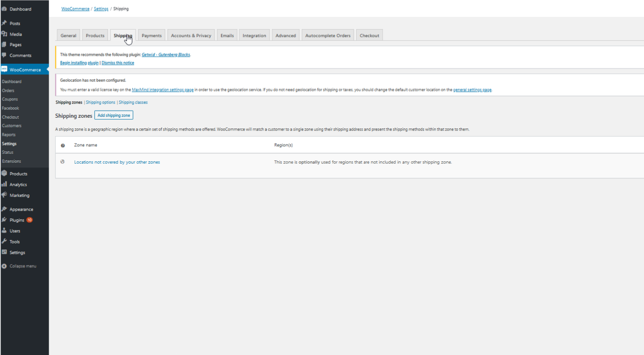Click the help question mark icon in zone table

(62, 145)
